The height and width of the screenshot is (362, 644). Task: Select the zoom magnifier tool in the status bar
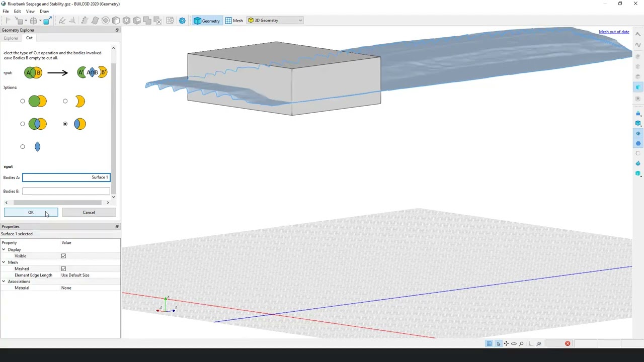click(521, 344)
